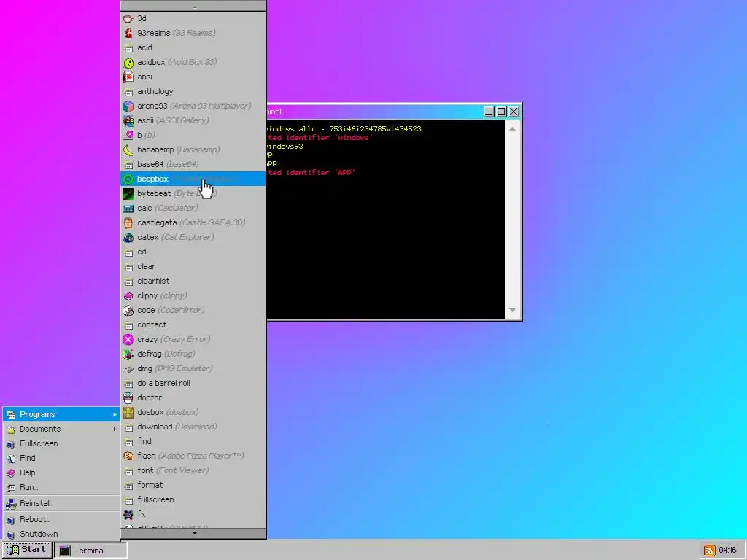Click the arena93 cube icon

(128, 106)
